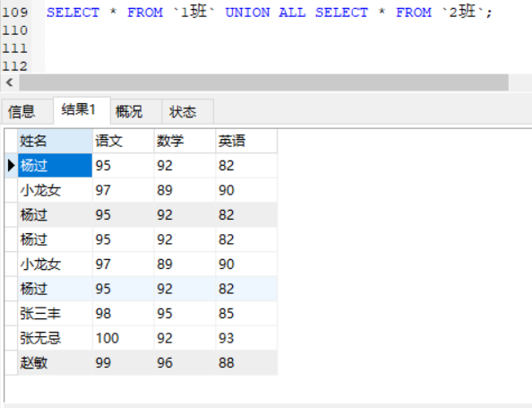Select the 结果1 tab
The width and height of the screenshot is (532, 408).
(x=82, y=110)
